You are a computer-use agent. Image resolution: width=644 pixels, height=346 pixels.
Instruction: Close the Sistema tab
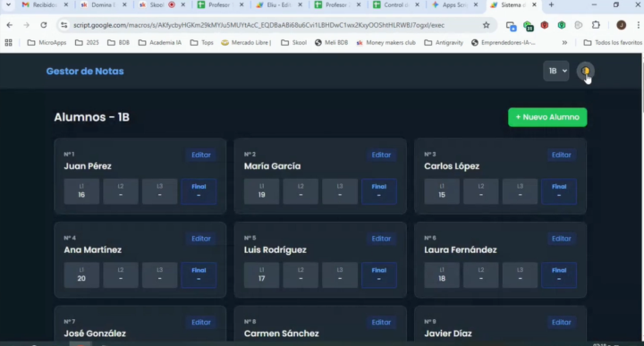tap(534, 5)
